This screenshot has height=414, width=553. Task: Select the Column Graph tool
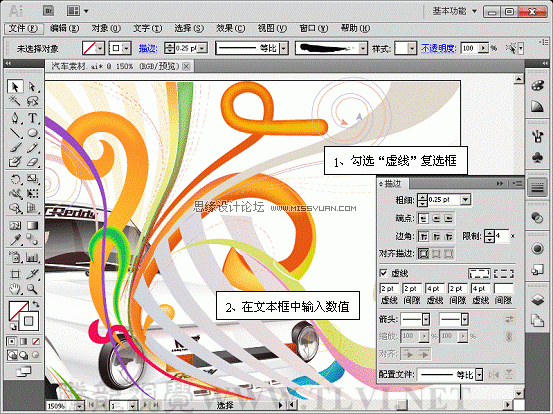pos(32,257)
